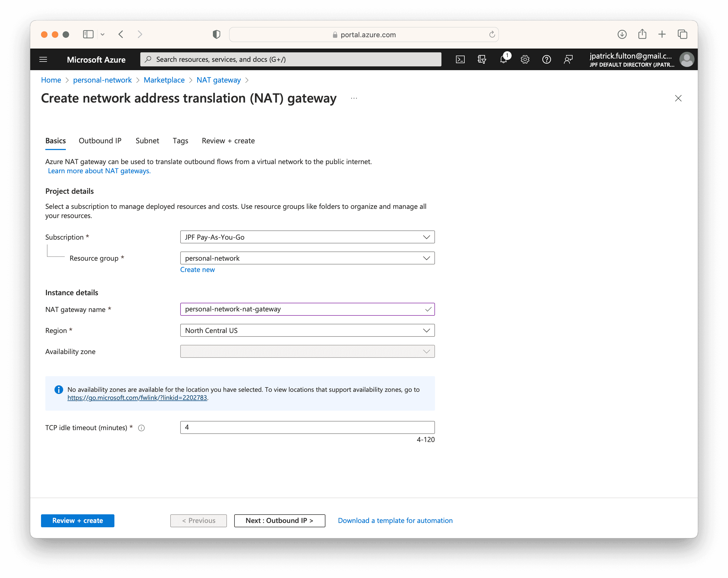Go forward in Safari
This screenshot has width=728, height=578.
140,35
